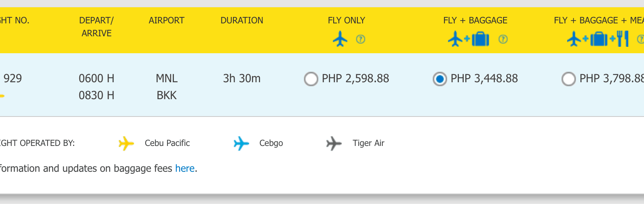Screen dimensions: 644x204
Task: Click the Duration column header
Action: [x=242, y=20]
